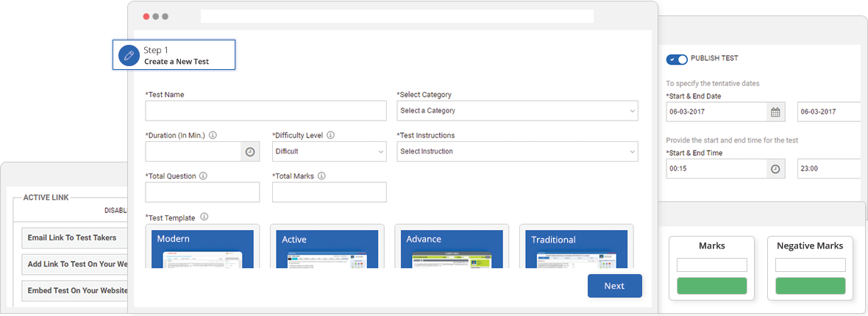Select the Advance test template
The height and width of the screenshot is (316, 868).
coord(452,247)
